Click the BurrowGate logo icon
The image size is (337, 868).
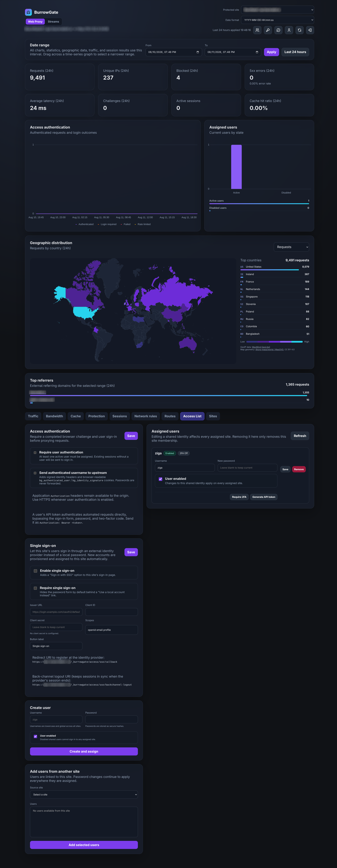point(28,13)
